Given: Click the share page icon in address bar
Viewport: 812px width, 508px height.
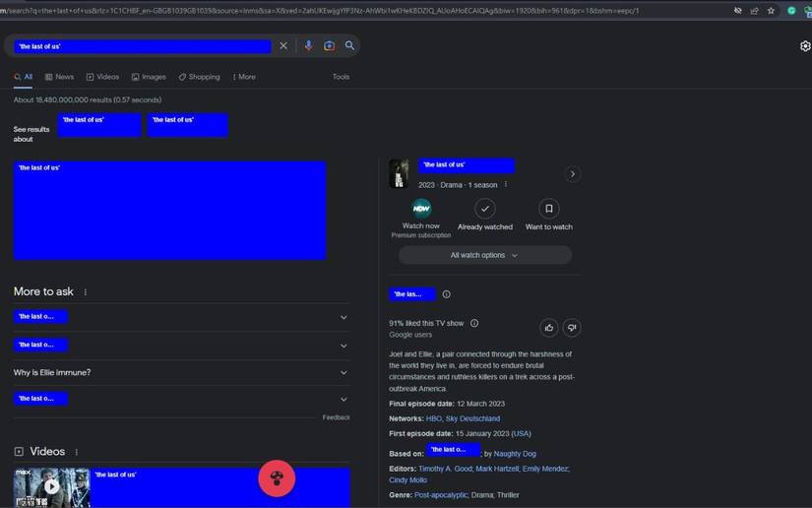Looking at the screenshot, I should pos(755,11).
